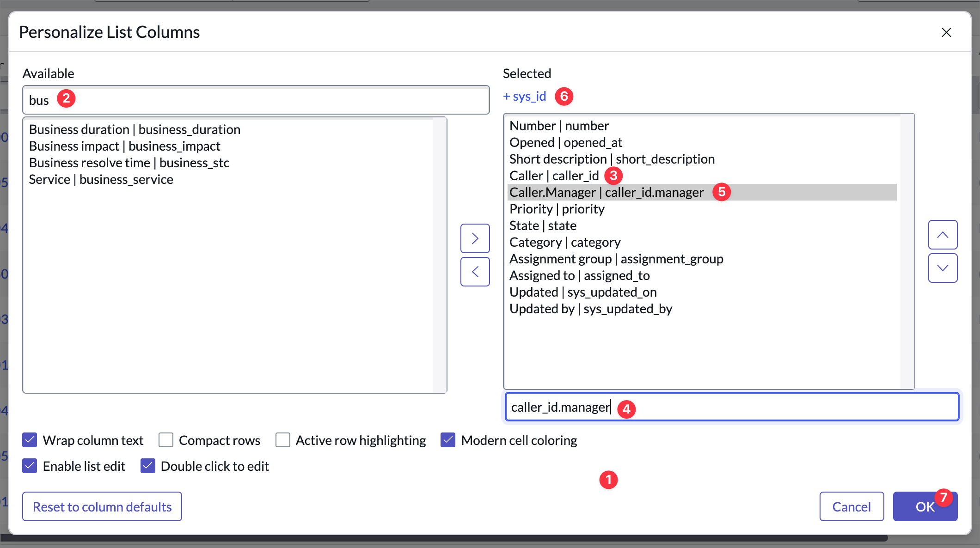Close the Personalize List Columns dialog
Viewport: 980px width, 548px height.
(x=946, y=32)
